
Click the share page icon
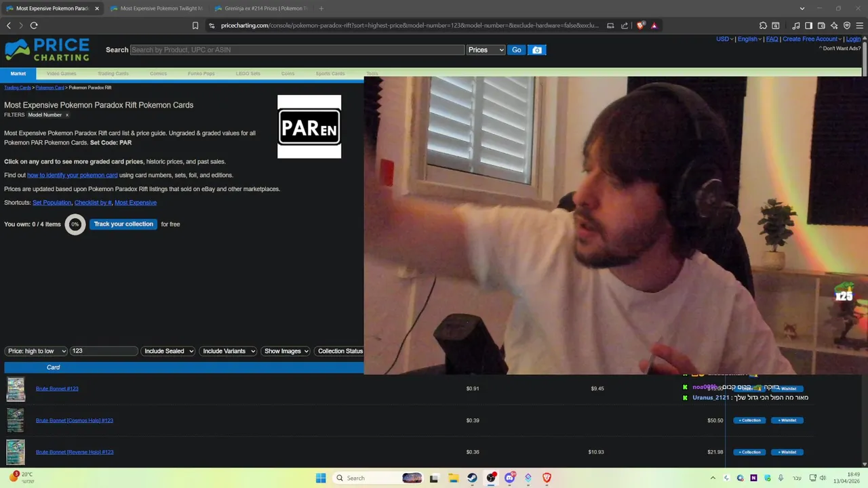[625, 26]
